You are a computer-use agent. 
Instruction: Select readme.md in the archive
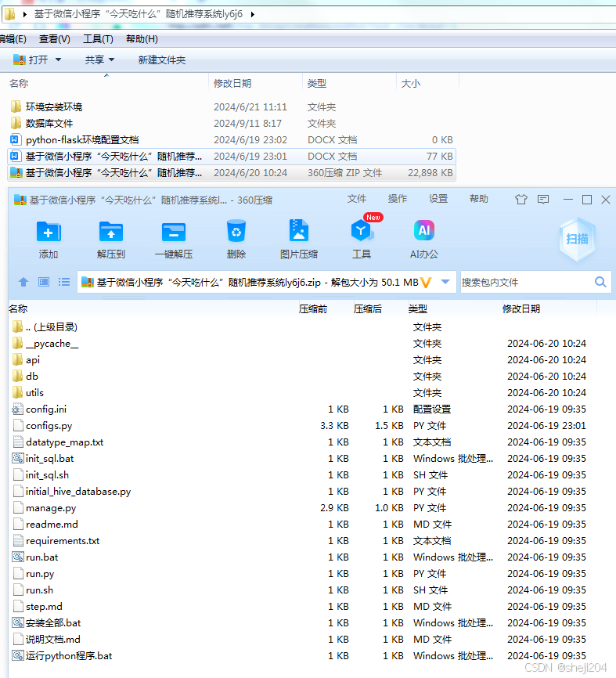coord(303,524)
